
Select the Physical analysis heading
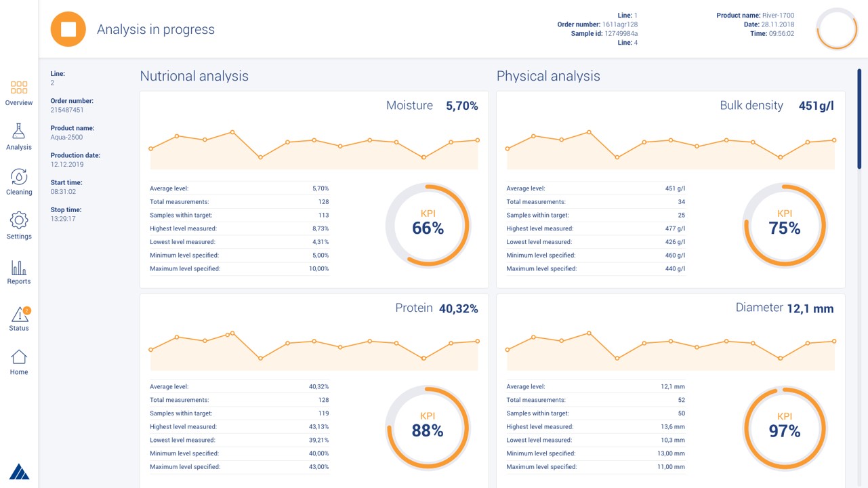(548, 76)
